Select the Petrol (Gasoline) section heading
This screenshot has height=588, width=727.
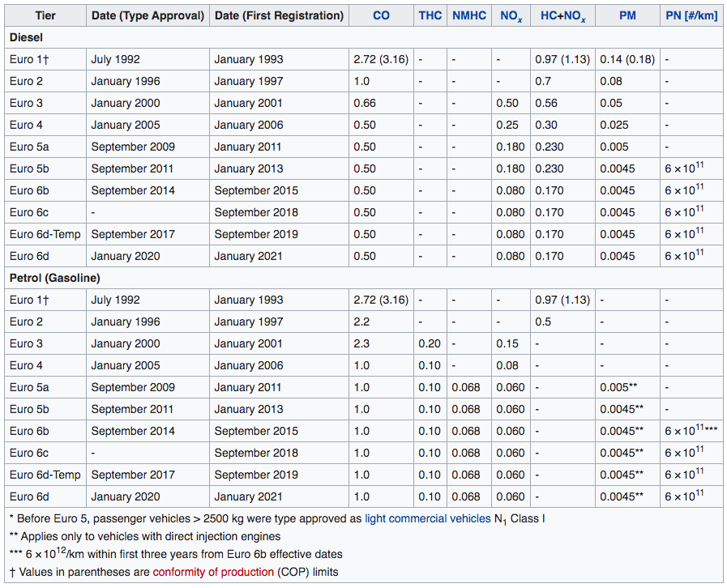(55, 278)
